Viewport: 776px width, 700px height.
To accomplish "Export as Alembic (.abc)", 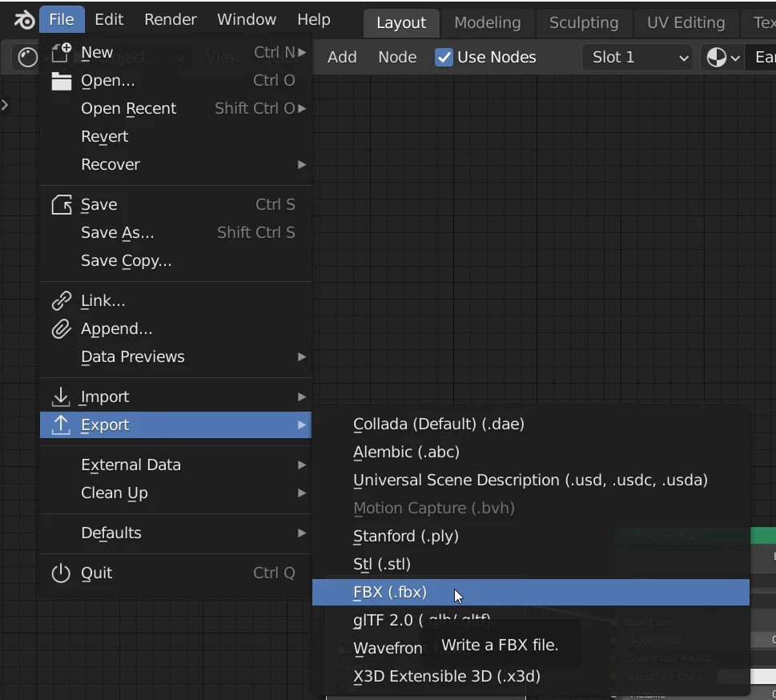I will (x=531, y=452).
